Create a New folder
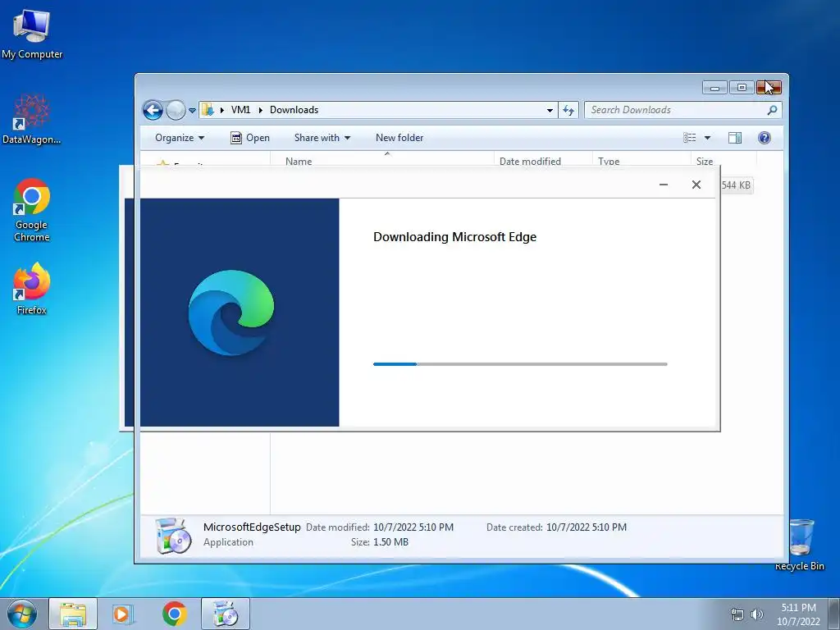 point(399,138)
